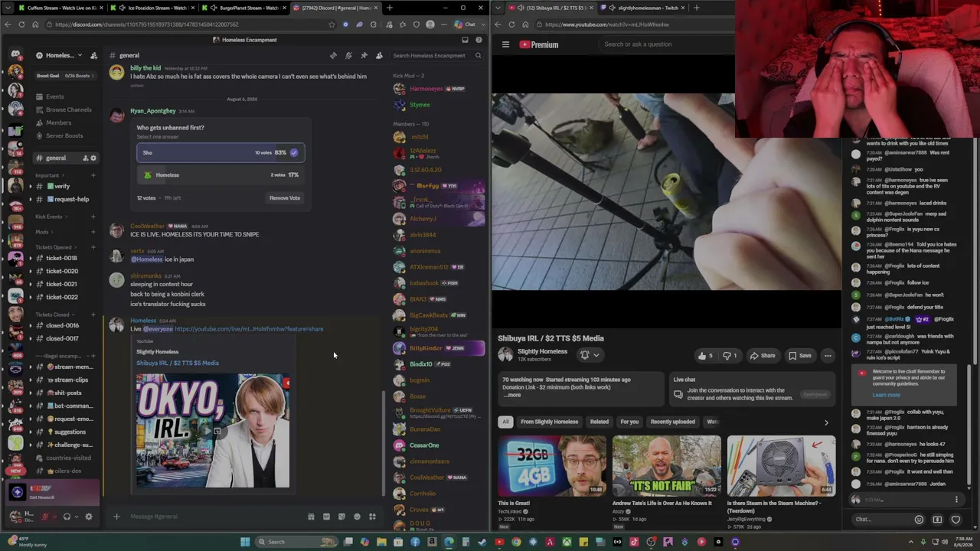Send a heart reaction in live chat
Screen dimensions: 980x551
click(955, 520)
